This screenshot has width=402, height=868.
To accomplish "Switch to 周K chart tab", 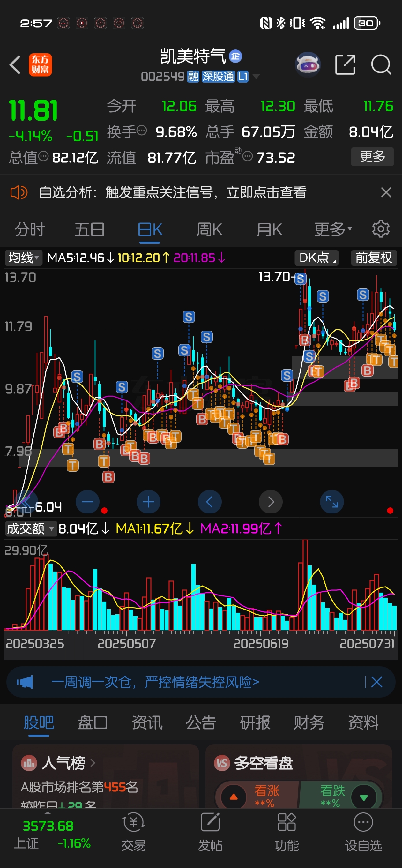I will tap(209, 229).
